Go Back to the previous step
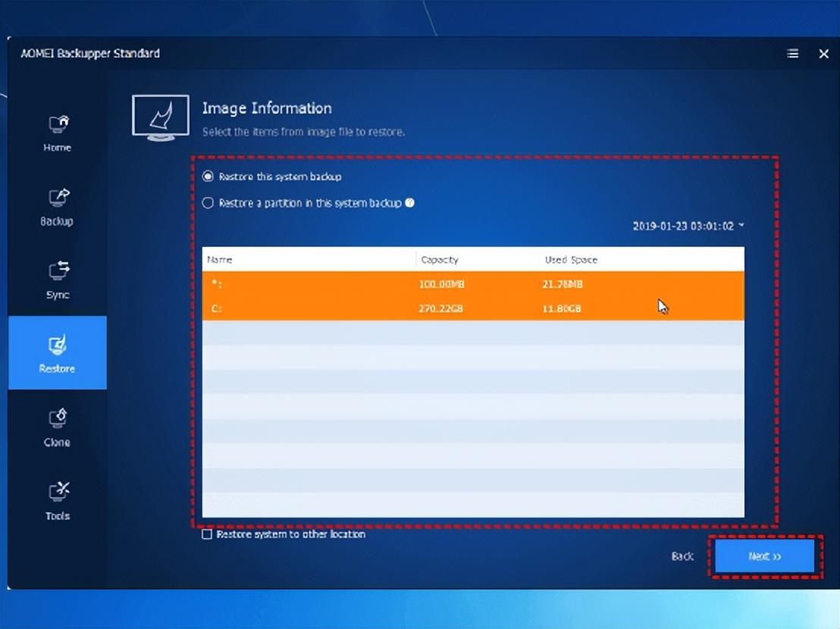 pos(682,556)
